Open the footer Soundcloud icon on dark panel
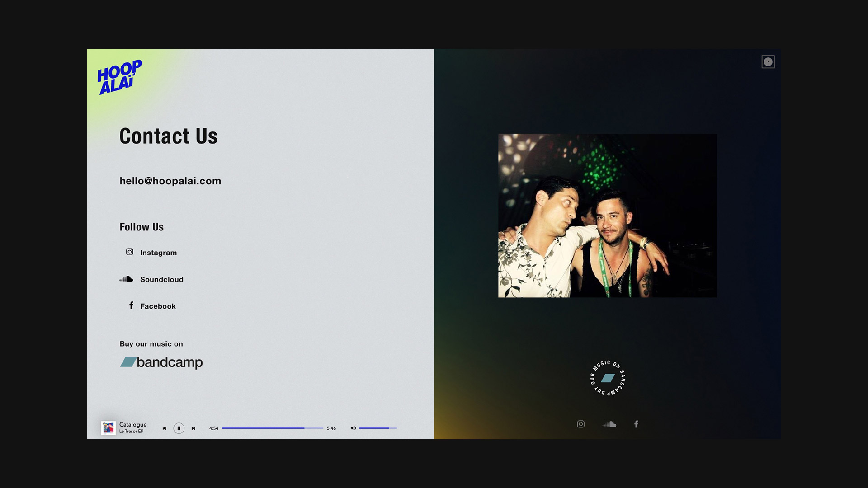 click(x=609, y=424)
